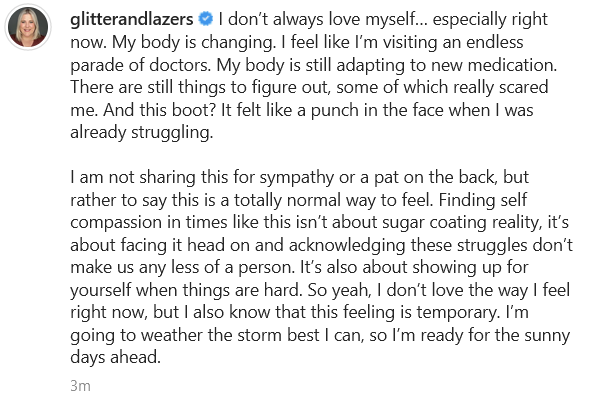Image resolution: width=600 pixels, height=406 pixels.
Task: Click the 3m timestamp below the caption
Action: point(80,386)
